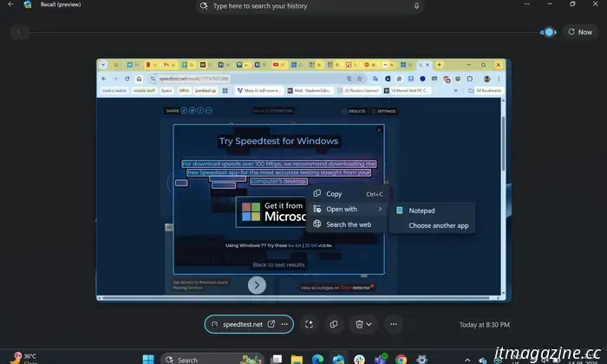Click the snapshot's vertical scrollbar
607x364 pixels.
pyautogui.click(x=503, y=143)
